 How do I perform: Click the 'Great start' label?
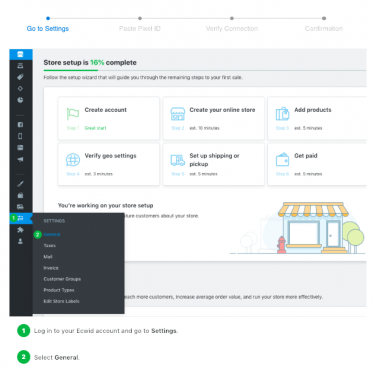95,128
